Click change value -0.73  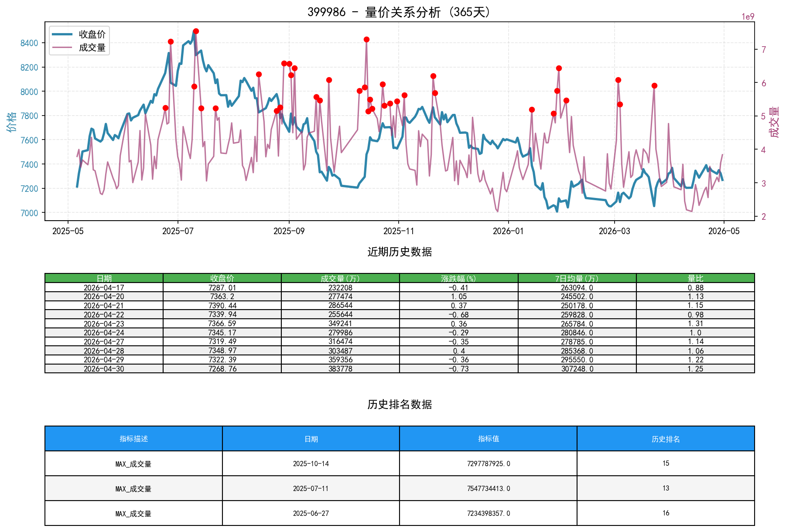pos(459,368)
